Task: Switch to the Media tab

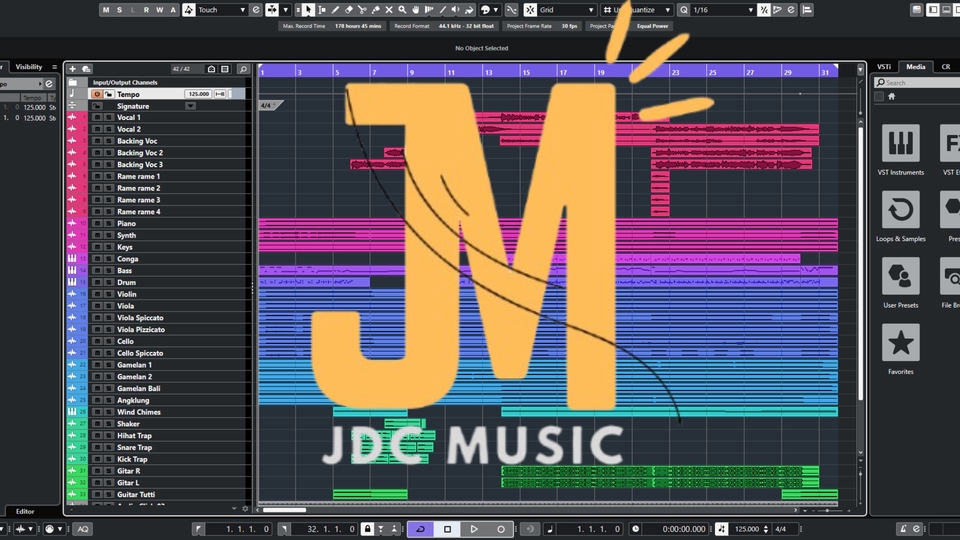Action: coord(916,67)
